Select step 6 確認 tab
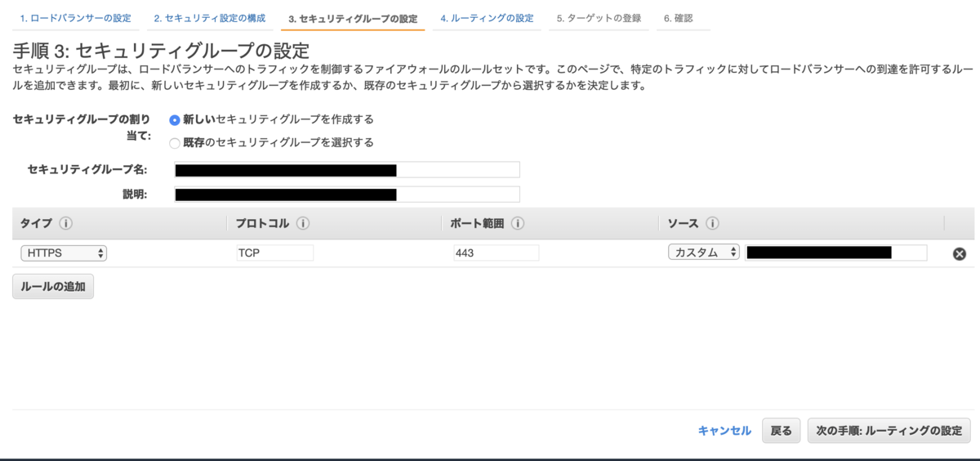This screenshot has height=461, width=980. point(679,18)
